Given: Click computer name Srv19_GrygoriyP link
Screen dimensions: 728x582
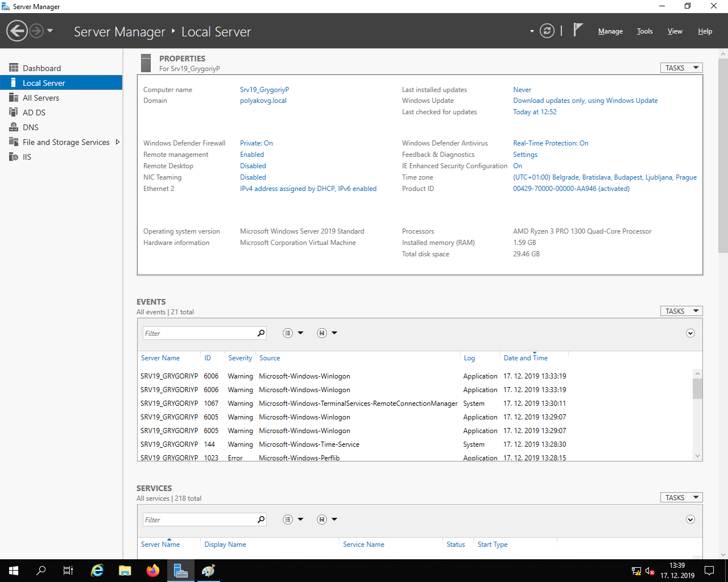Looking at the screenshot, I should click(264, 90).
